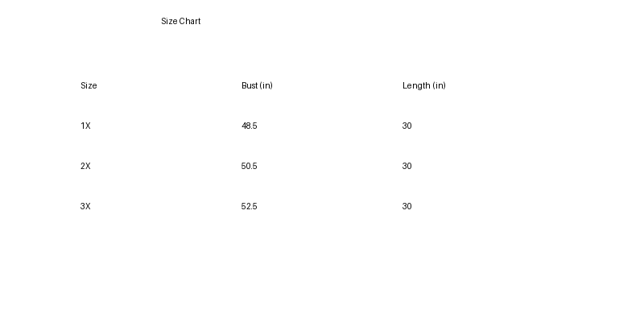Click the word "Bust" in the header
Viewport: 644px width, 322px height.
250,86
